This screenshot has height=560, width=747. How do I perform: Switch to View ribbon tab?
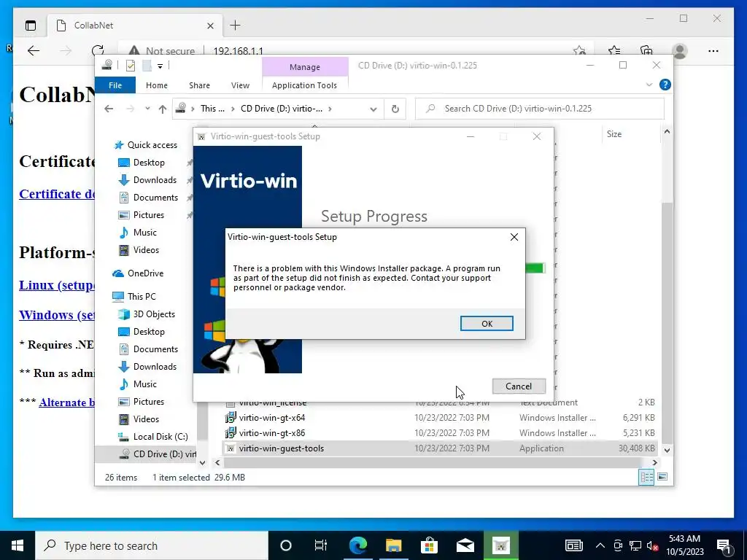(240, 85)
